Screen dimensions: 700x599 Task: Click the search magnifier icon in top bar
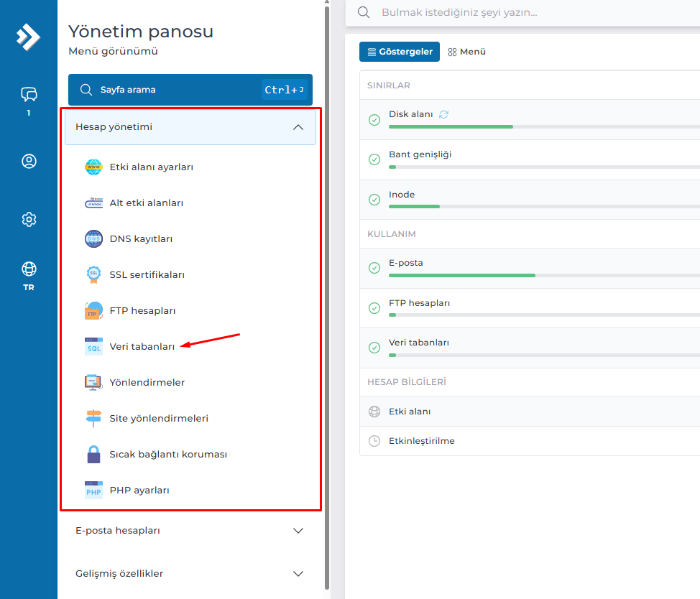[x=364, y=12]
